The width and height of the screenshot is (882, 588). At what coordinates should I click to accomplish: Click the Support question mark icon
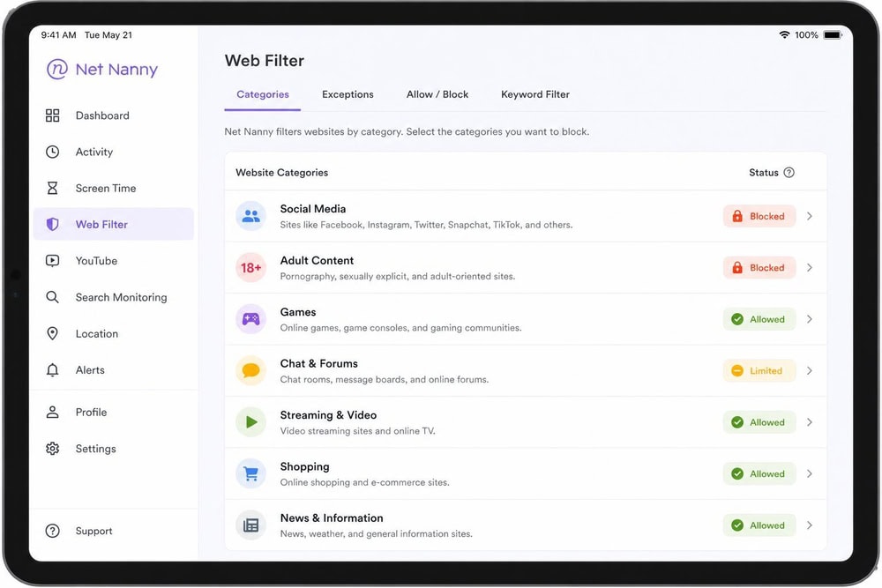[52, 531]
